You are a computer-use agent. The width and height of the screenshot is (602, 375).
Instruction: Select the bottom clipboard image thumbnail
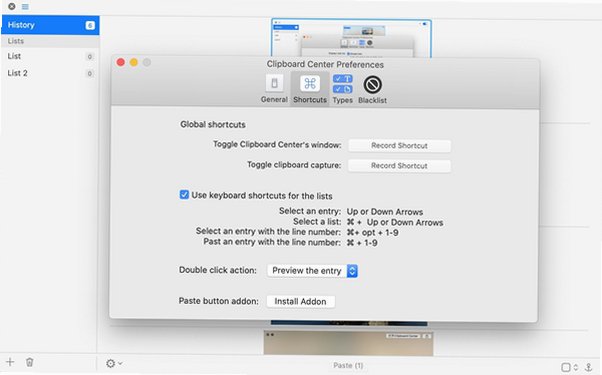(x=348, y=343)
